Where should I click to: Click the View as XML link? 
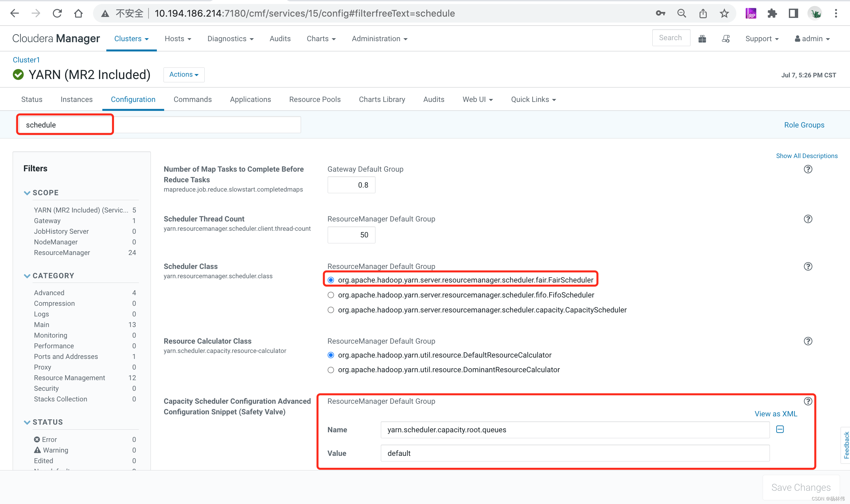click(776, 414)
